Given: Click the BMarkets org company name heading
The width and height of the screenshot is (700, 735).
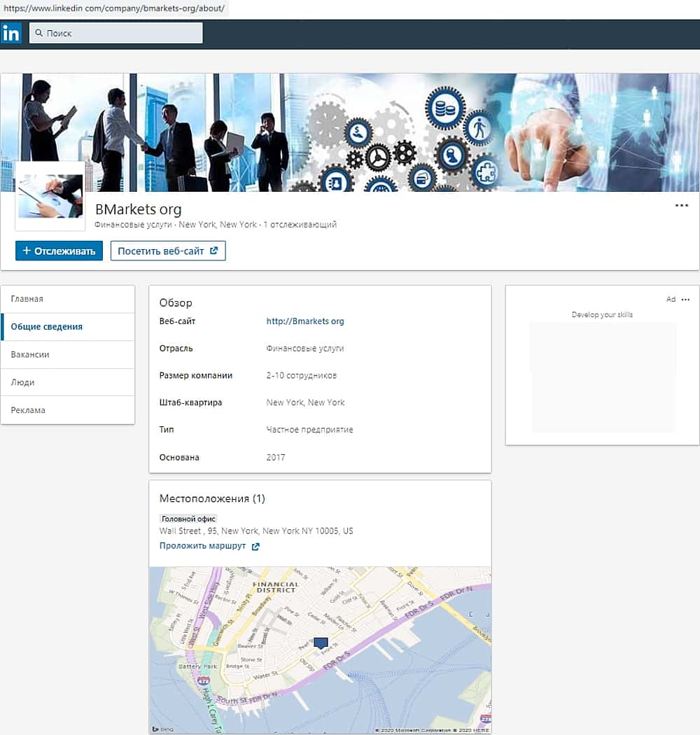Looking at the screenshot, I should 139,209.
